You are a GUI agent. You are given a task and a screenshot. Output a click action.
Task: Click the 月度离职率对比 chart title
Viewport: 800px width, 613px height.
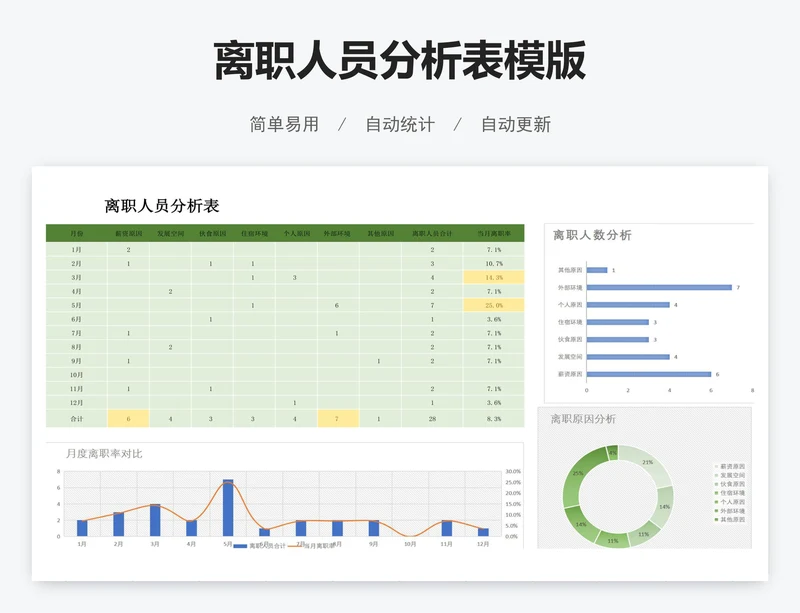[x=104, y=454]
